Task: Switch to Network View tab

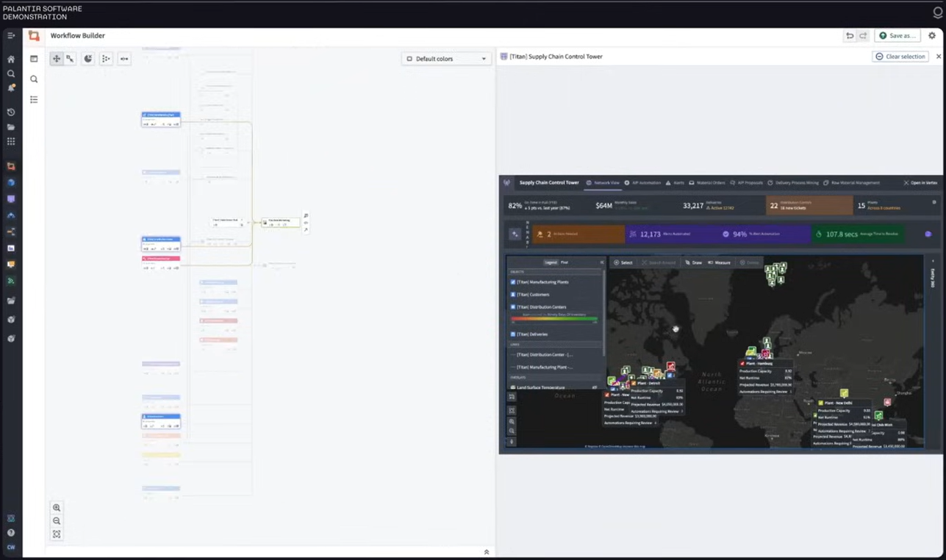Action: (x=603, y=182)
